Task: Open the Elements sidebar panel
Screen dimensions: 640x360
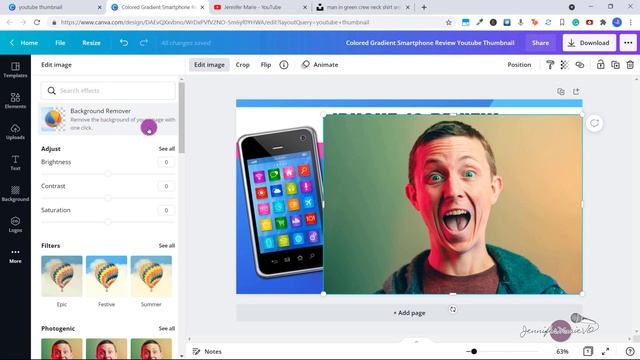Action: point(15,100)
